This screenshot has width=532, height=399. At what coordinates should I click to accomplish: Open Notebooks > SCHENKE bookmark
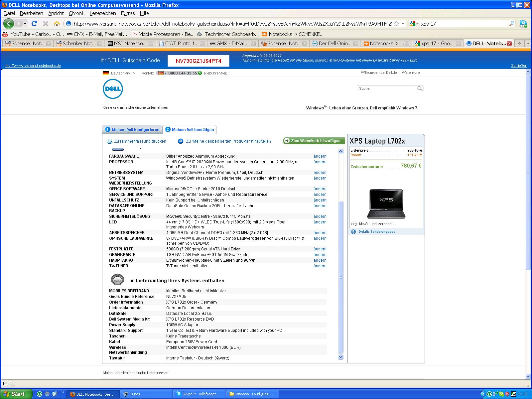click(x=293, y=34)
